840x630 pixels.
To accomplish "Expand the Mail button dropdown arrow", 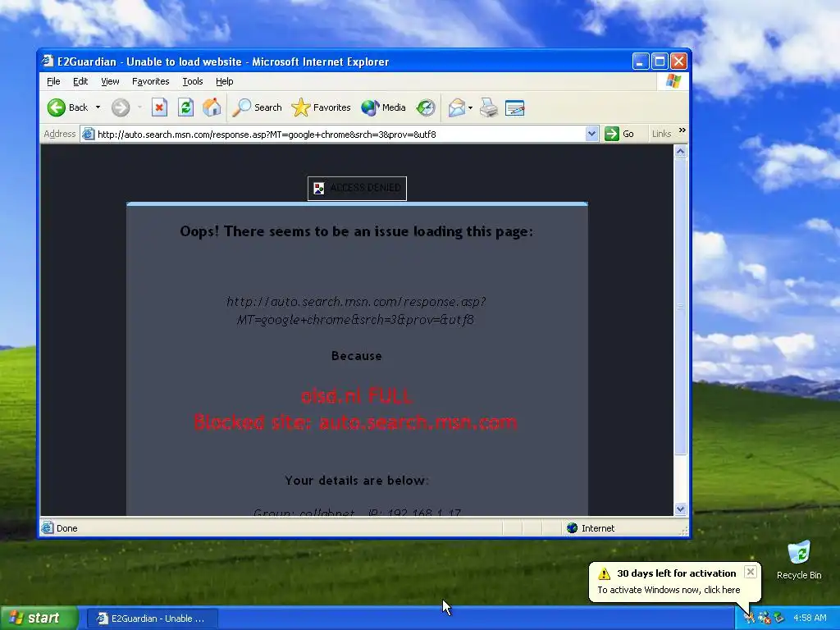I will pyautogui.click(x=470, y=107).
